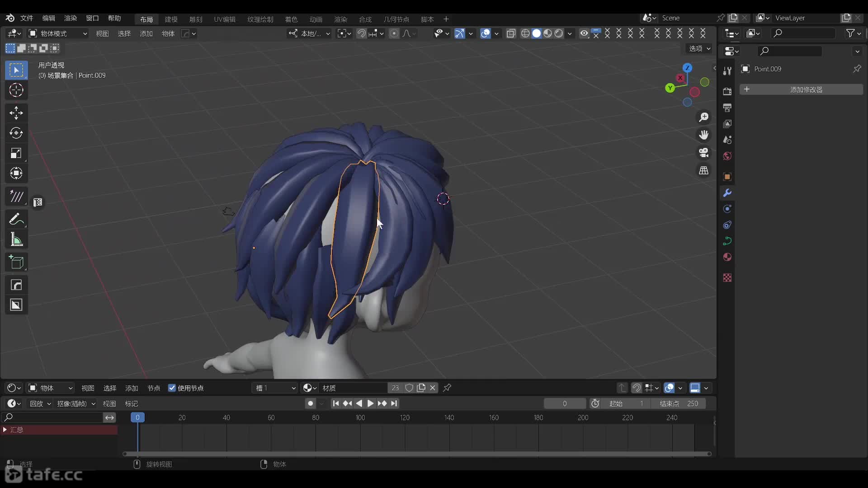868x488 pixels.
Task: Toggle proportional editing in header
Action: point(394,33)
